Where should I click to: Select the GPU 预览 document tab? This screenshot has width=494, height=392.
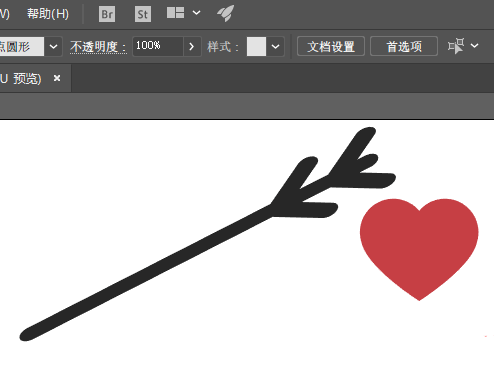tap(21, 79)
